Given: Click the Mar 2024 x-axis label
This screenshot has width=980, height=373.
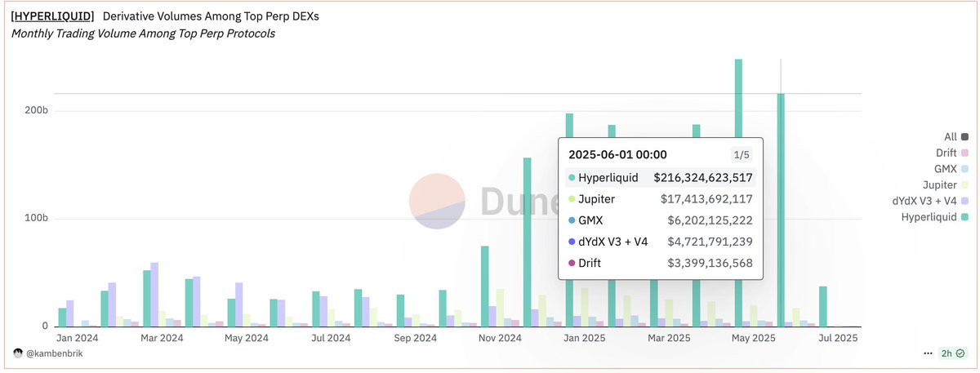Looking at the screenshot, I should coord(161,337).
